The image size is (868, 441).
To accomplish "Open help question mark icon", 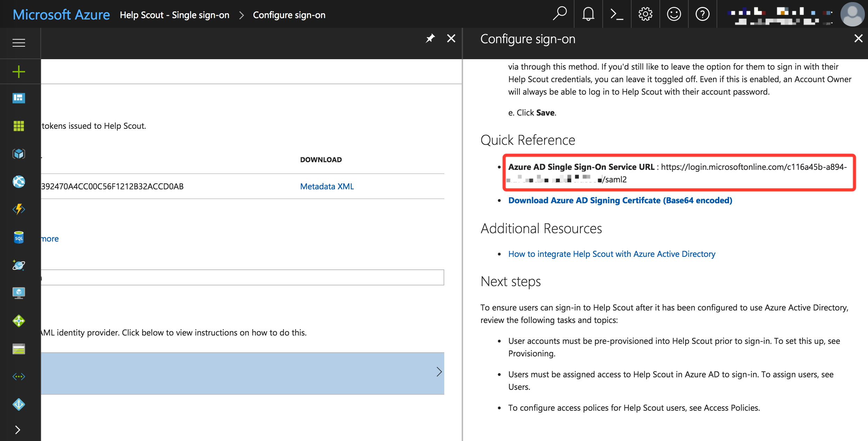I will pyautogui.click(x=702, y=15).
